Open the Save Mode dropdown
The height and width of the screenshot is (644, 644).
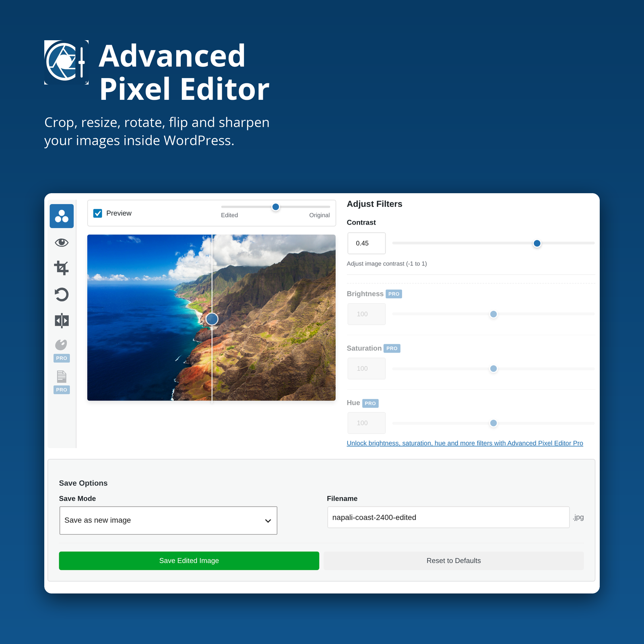[168, 520]
